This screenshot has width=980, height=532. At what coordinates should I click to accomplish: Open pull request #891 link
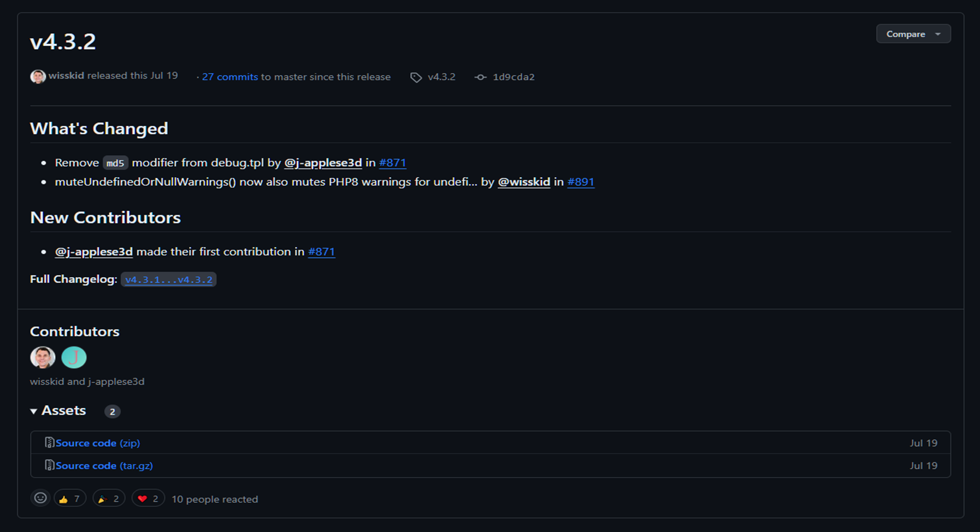pos(580,182)
